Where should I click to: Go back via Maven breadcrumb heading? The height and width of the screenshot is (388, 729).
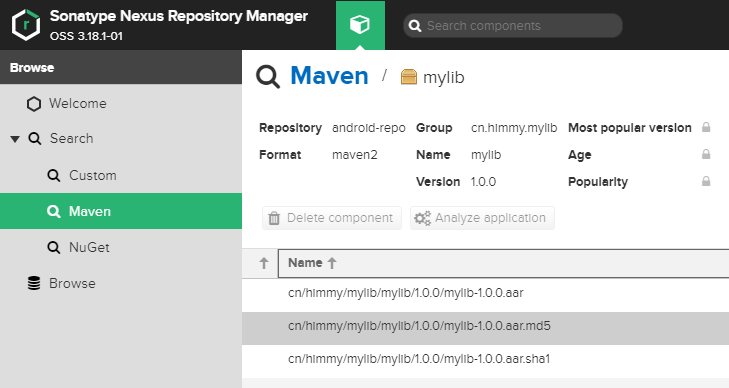(329, 75)
